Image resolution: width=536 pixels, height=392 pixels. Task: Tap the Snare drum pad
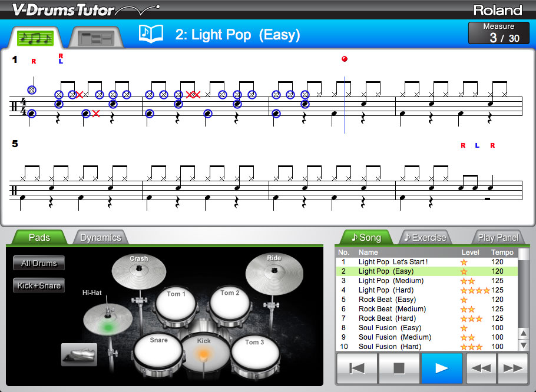coord(158,352)
